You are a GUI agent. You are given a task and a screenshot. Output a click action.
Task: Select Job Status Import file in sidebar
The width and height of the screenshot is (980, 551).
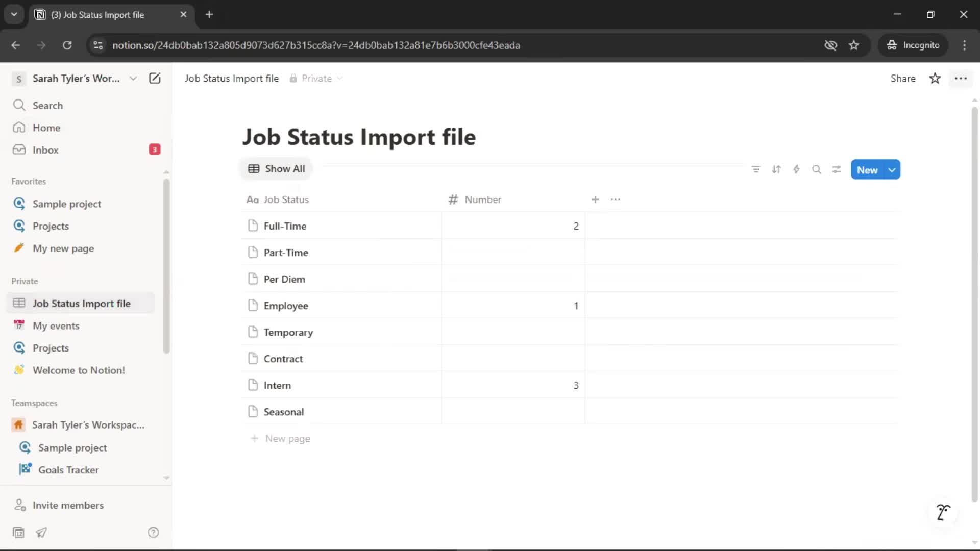click(82, 303)
